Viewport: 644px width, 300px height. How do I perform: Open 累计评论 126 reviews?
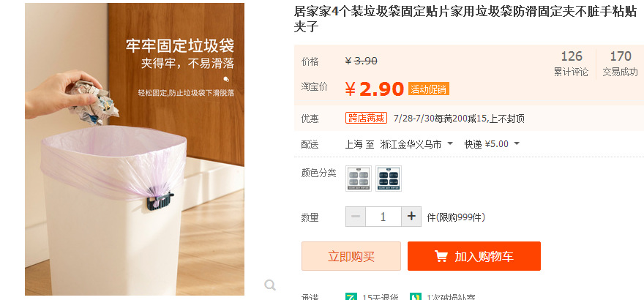pyautogui.click(x=571, y=64)
